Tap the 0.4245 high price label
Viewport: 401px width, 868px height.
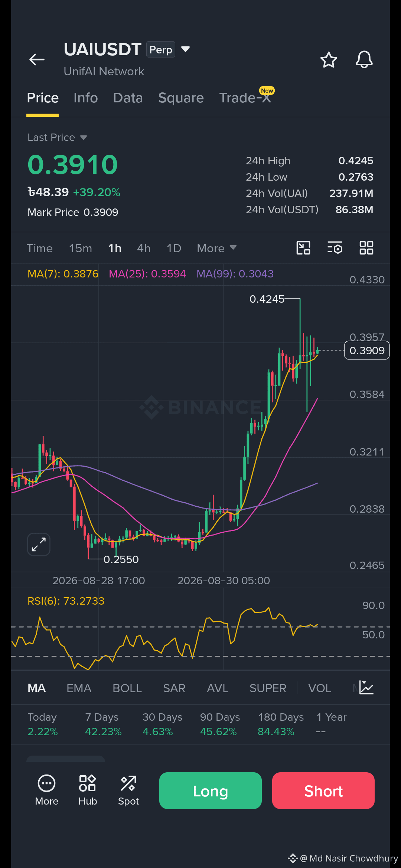pos(267,299)
